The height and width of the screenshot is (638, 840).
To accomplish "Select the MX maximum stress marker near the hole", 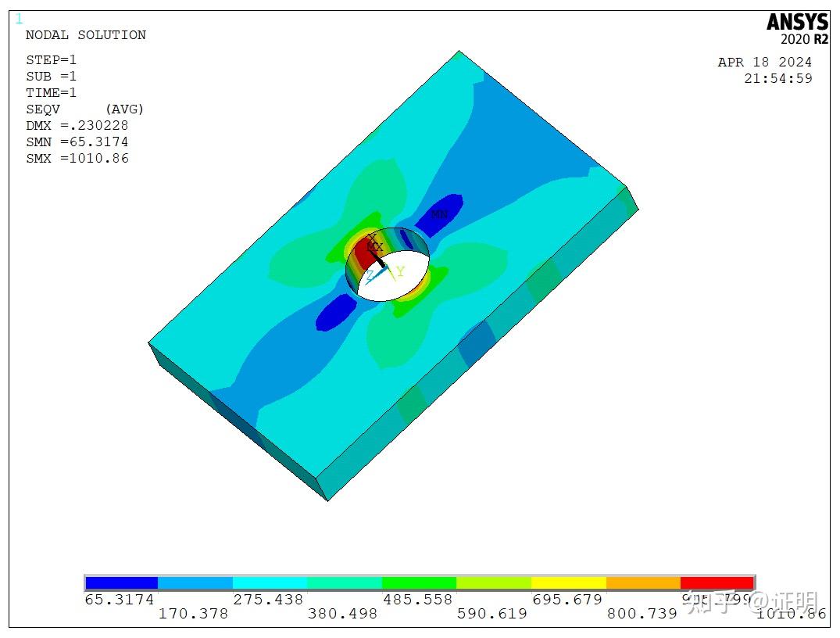I will pyautogui.click(x=374, y=246).
